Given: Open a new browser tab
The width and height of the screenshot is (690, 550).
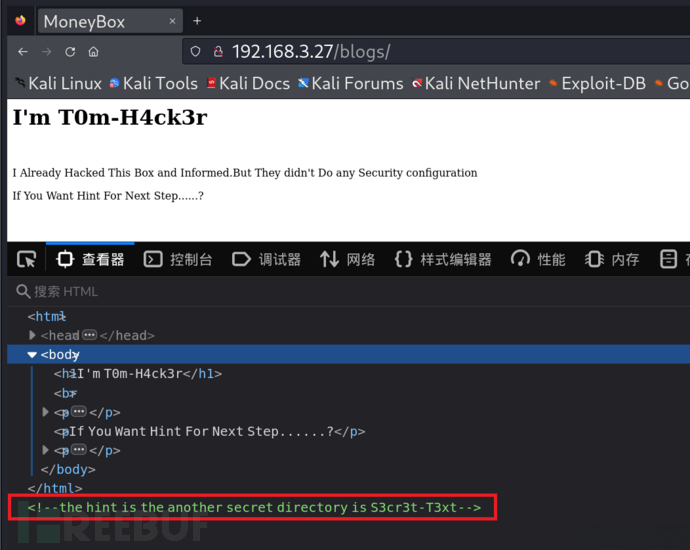Looking at the screenshot, I should 197,21.
